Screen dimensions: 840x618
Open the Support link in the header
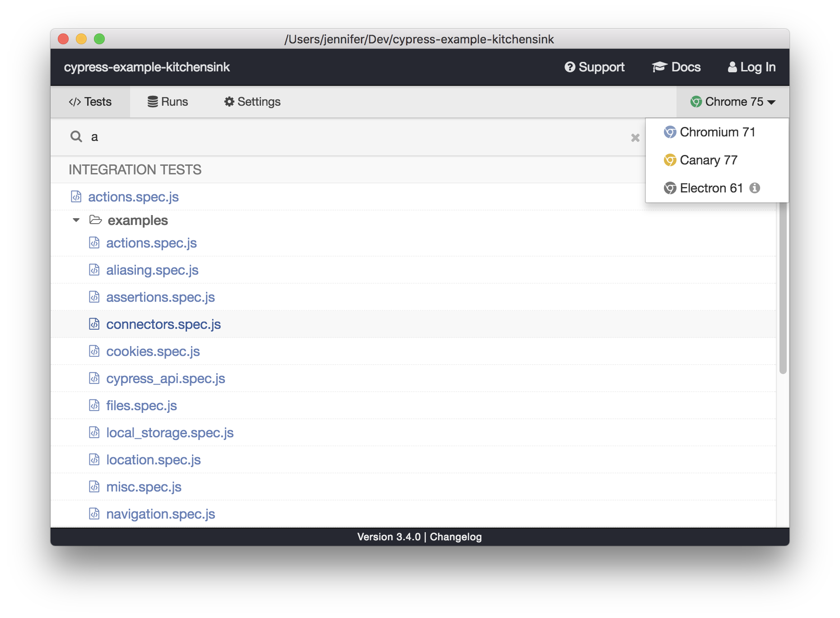click(x=594, y=67)
